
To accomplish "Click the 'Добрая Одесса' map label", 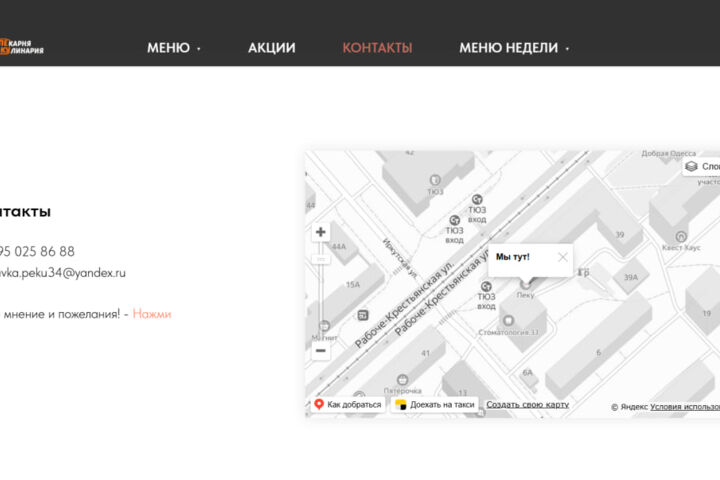I will pos(669,153).
